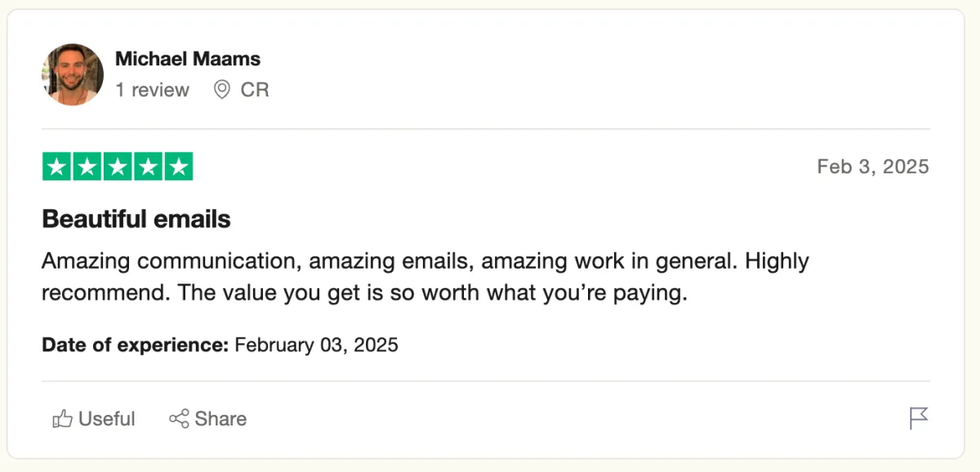Open the "Beautiful emails" review title
Image resolution: width=980 pixels, height=472 pixels.
tap(136, 219)
